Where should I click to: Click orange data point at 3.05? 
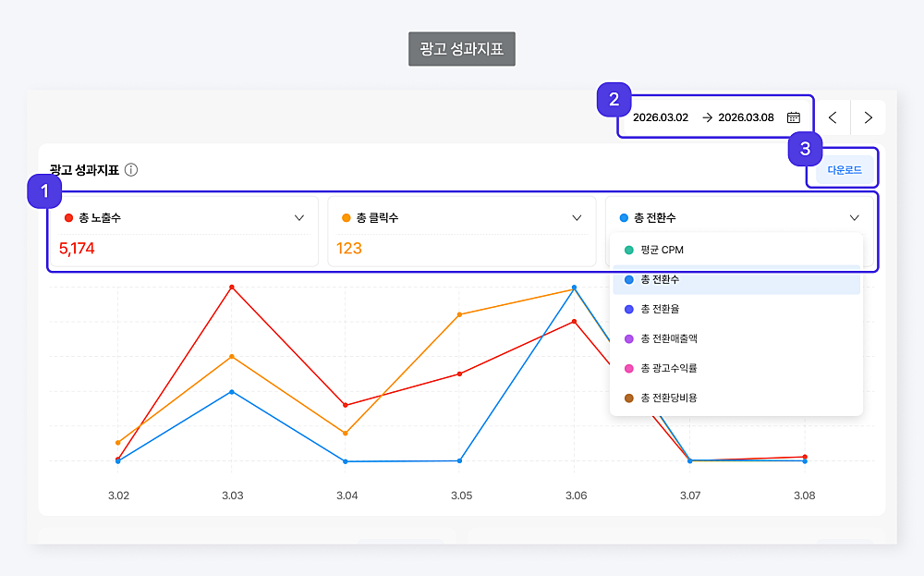[x=460, y=314]
